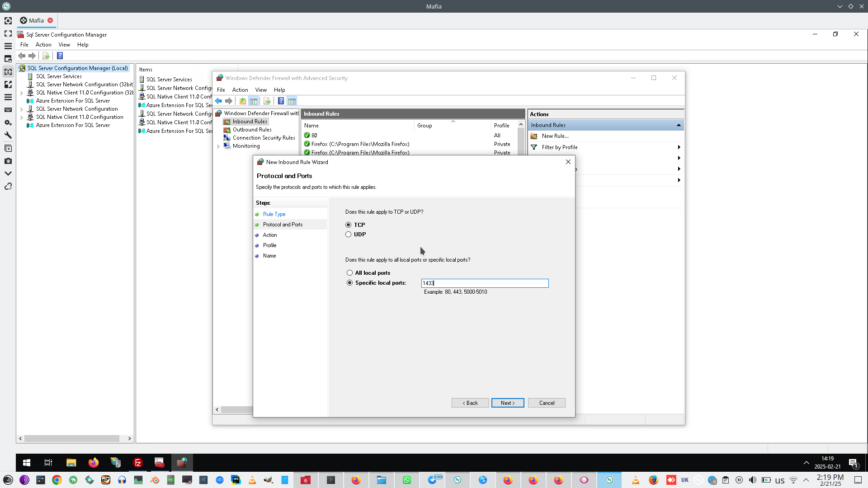Choose the All local ports option

click(349, 273)
